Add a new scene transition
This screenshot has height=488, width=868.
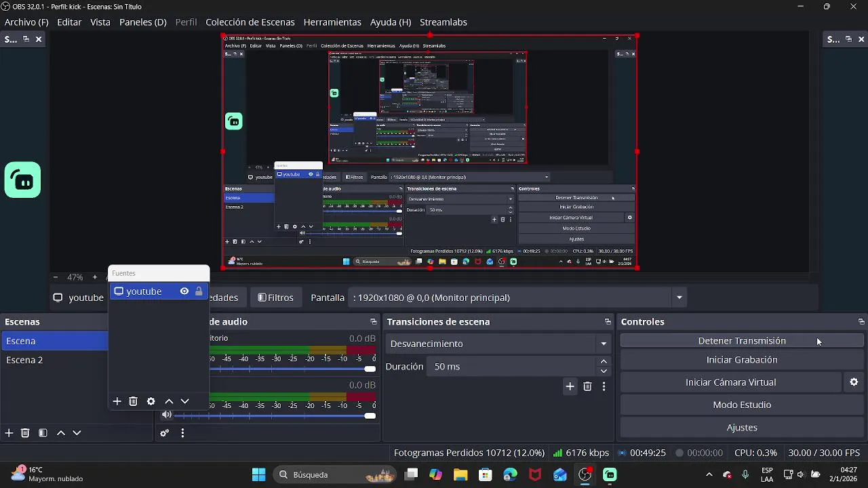pos(570,386)
